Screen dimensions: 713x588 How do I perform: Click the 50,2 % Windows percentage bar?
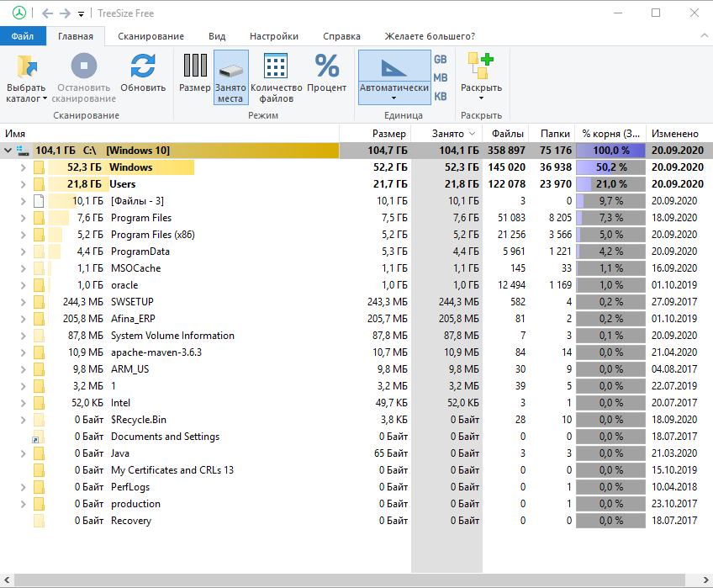610,167
